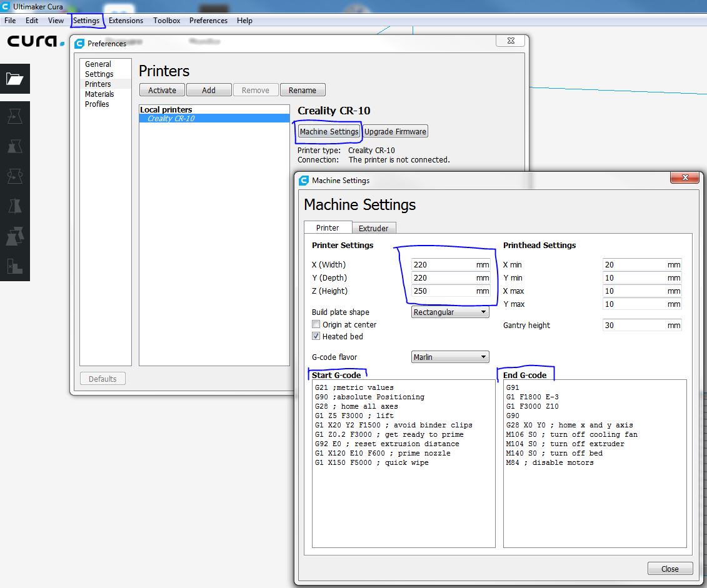Select the Mirror tool in left sidebar
707x588 pixels.
(x=14, y=206)
